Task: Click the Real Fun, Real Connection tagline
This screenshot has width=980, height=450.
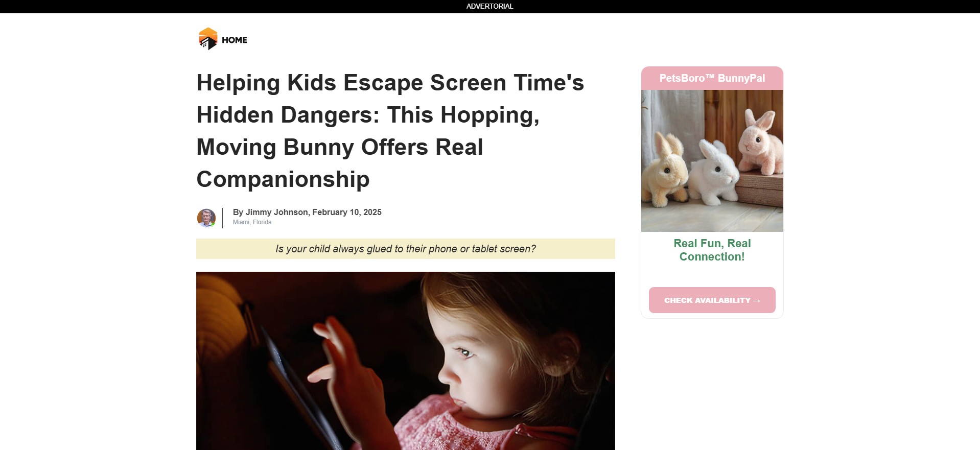Action: click(712, 250)
